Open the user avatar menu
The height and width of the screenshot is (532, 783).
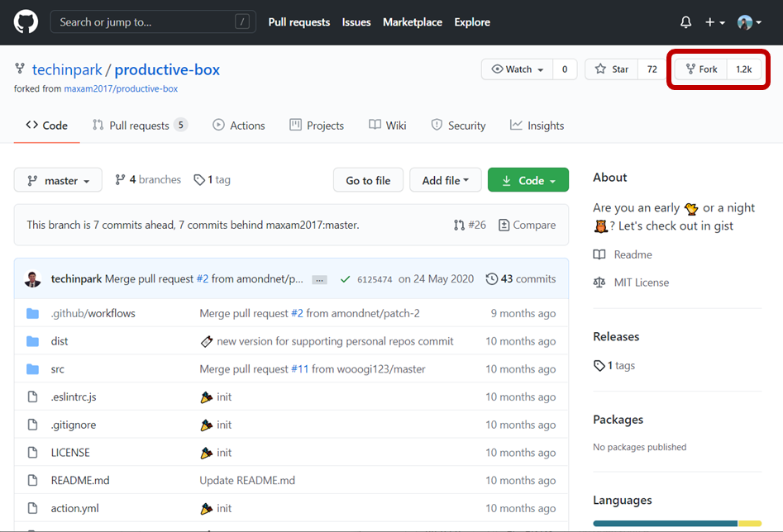749,22
